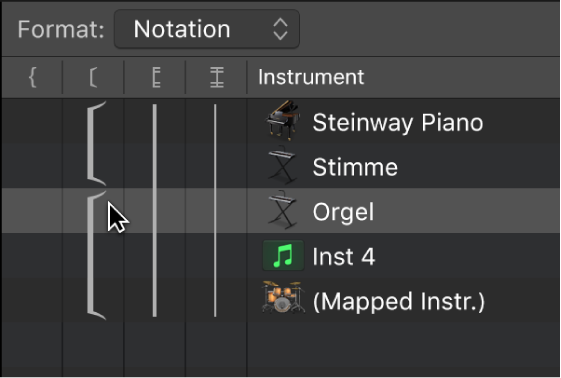The image size is (561, 378).
Task: Select the Inst 4 instrument name
Action: (x=343, y=256)
